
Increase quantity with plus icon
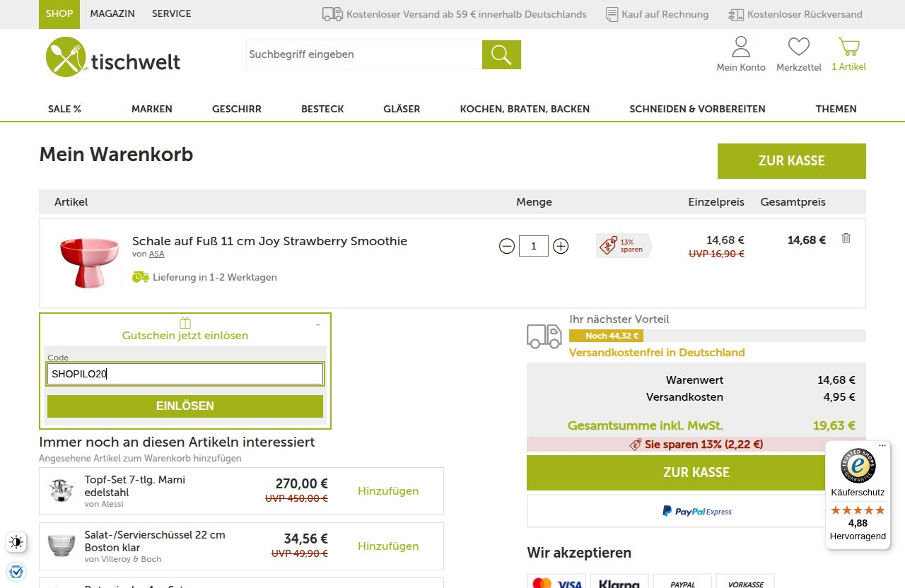coord(561,246)
